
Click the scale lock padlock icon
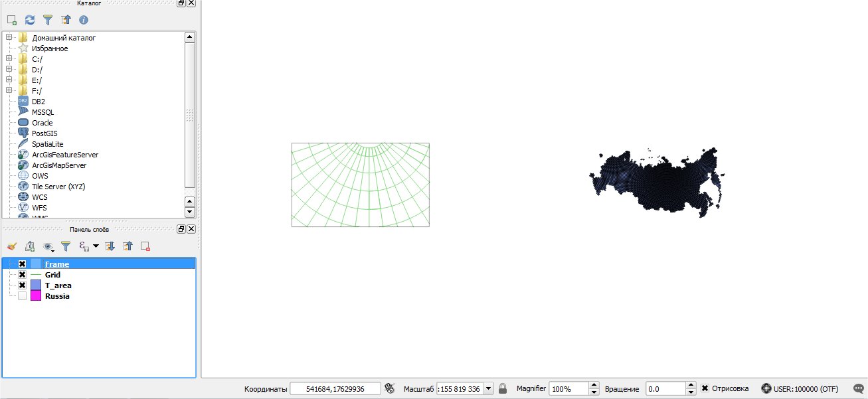(x=503, y=388)
